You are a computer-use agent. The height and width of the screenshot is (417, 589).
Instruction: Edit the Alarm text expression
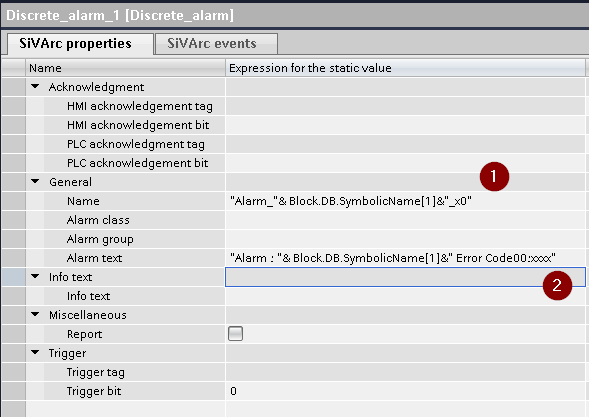[405, 258]
